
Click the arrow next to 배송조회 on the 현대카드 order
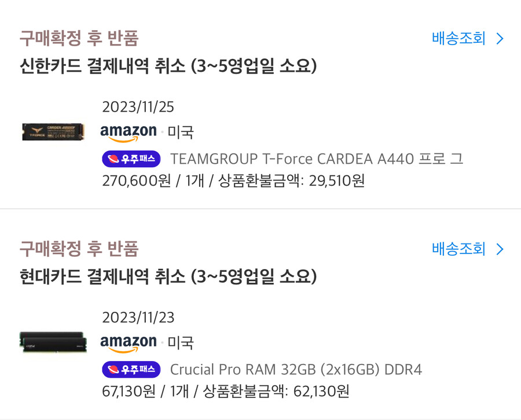[x=500, y=249]
